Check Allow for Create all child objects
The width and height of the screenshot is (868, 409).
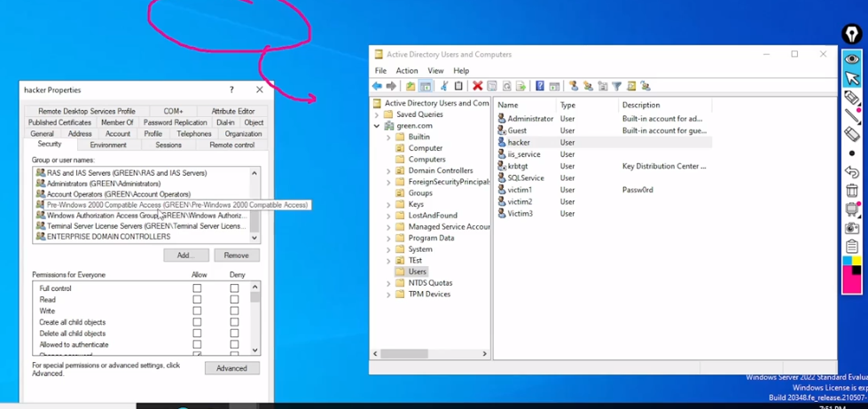coord(197,322)
